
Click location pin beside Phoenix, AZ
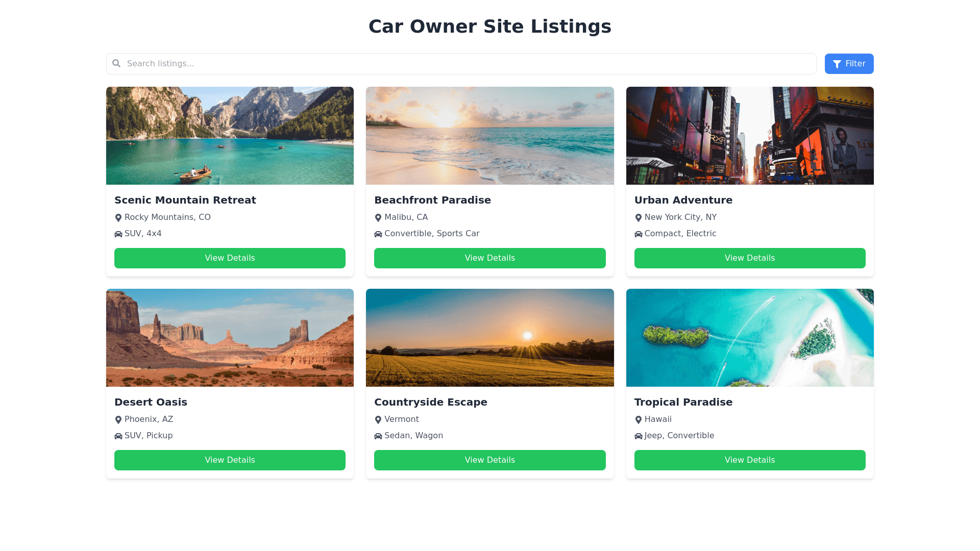[x=118, y=420]
